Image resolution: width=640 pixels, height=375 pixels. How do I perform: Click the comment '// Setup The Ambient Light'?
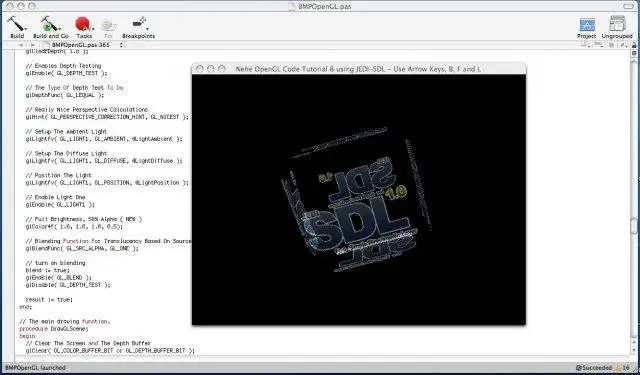pos(66,131)
